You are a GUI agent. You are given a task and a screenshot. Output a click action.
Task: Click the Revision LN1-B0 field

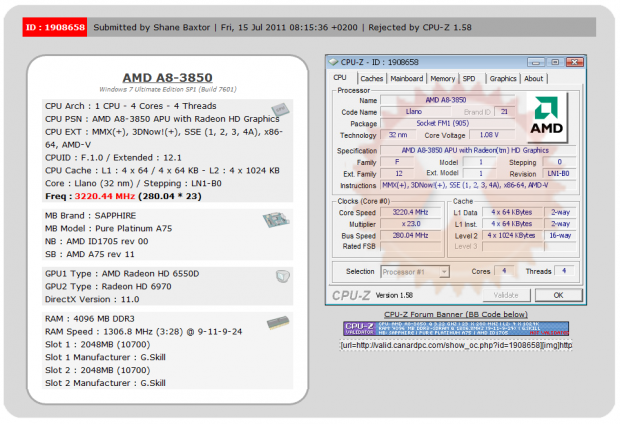click(558, 174)
